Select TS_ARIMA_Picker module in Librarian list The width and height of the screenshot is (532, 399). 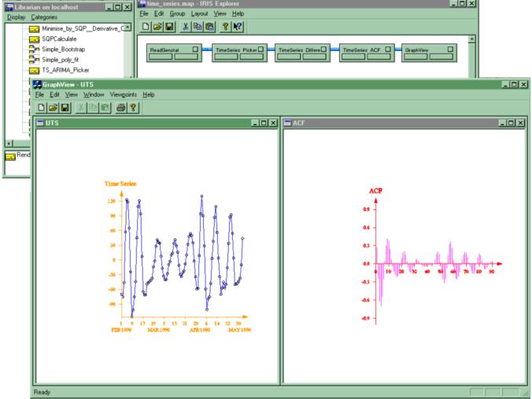pos(68,69)
